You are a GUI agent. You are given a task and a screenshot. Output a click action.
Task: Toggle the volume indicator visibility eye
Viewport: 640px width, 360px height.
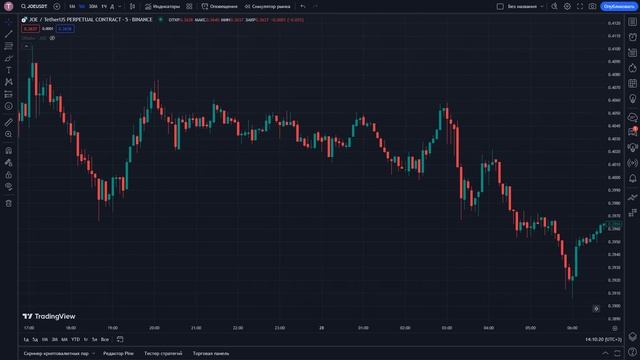coord(52,38)
